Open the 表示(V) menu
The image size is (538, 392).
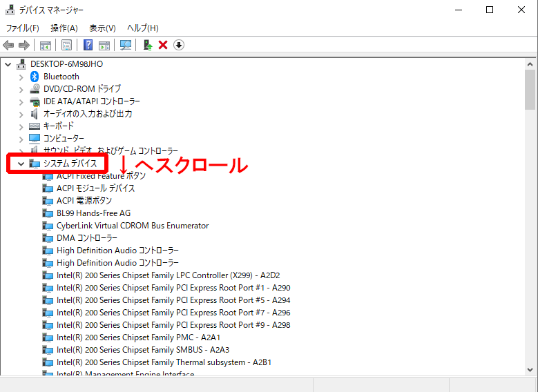(x=102, y=28)
